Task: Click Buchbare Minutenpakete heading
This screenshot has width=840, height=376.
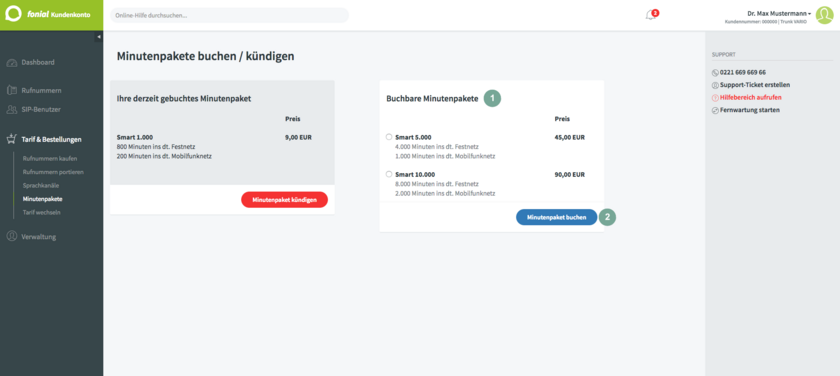Action: (432, 99)
